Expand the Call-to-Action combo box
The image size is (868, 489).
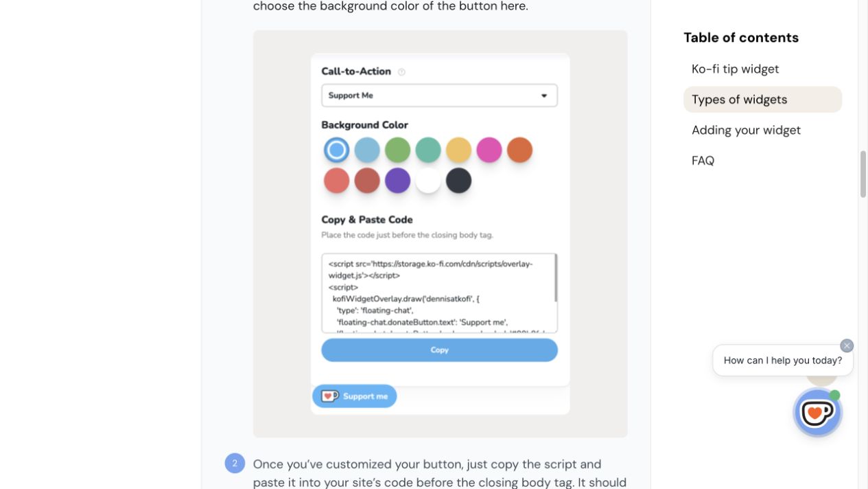(x=439, y=95)
